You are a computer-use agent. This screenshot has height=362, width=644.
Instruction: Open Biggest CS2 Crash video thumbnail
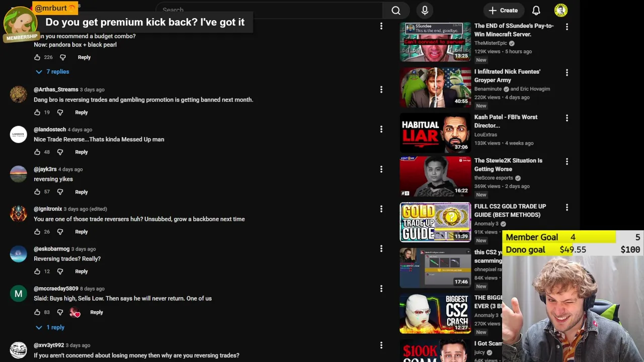[x=435, y=314]
